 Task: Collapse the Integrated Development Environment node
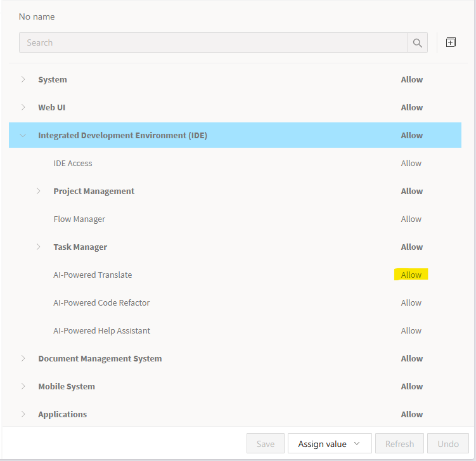(23, 135)
